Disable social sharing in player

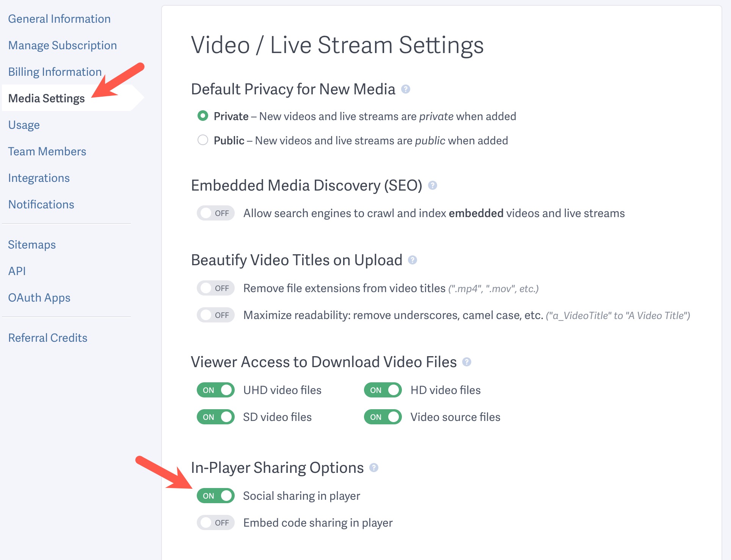pyautogui.click(x=215, y=496)
